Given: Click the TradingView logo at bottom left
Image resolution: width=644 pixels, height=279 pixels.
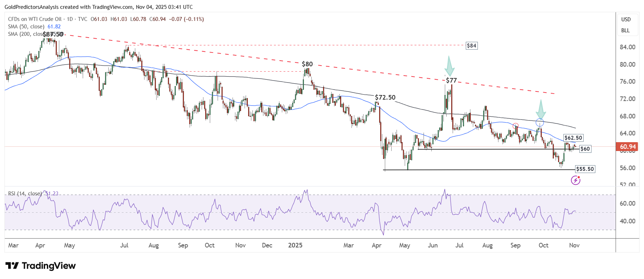Looking at the screenshot, I should [40, 266].
